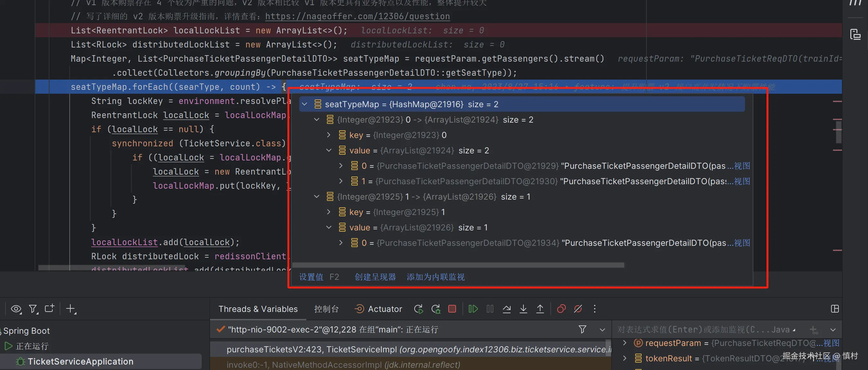Click the Step Over icon
The image size is (868, 370).
[506, 309]
